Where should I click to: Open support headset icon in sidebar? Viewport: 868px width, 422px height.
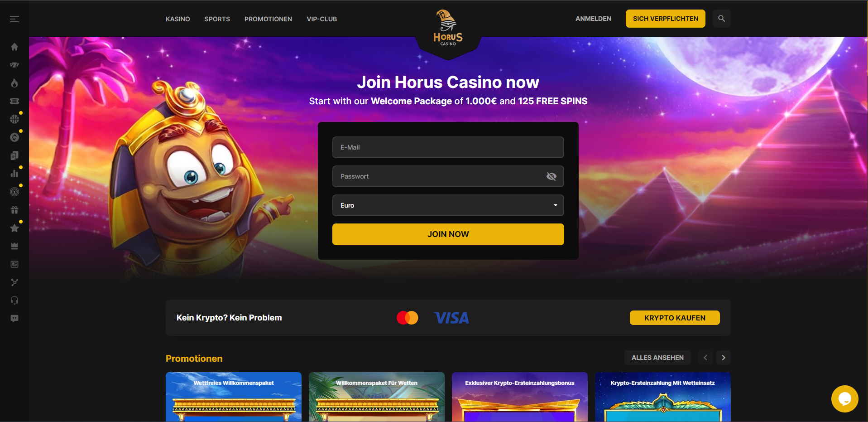click(14, 301)
